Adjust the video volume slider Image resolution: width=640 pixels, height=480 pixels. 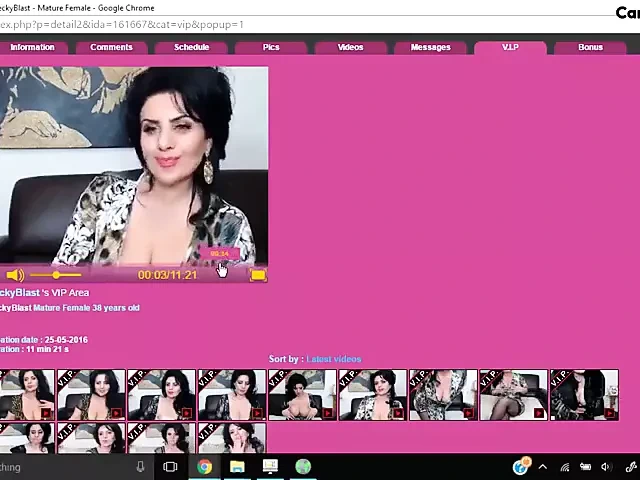55,275
